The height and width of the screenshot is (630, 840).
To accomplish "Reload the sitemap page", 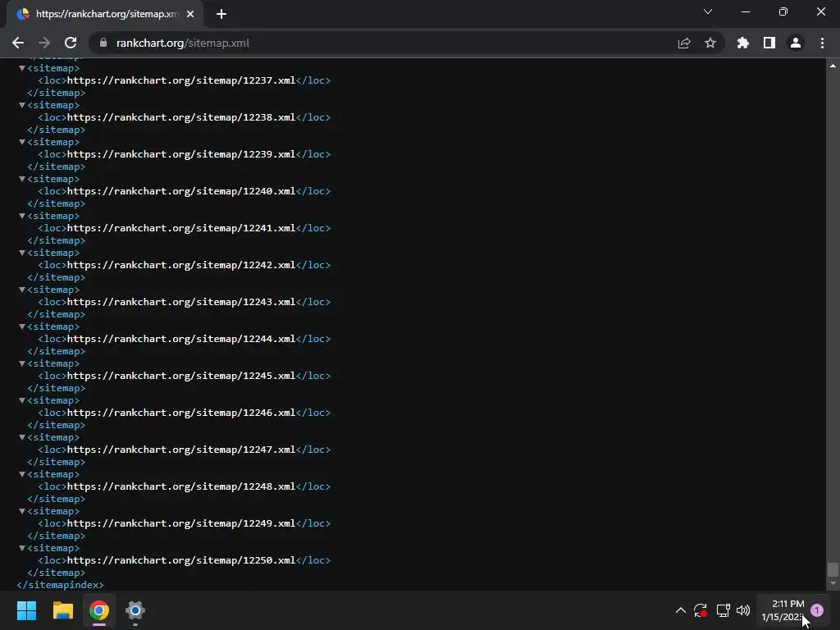I will (x=71, y=43).
